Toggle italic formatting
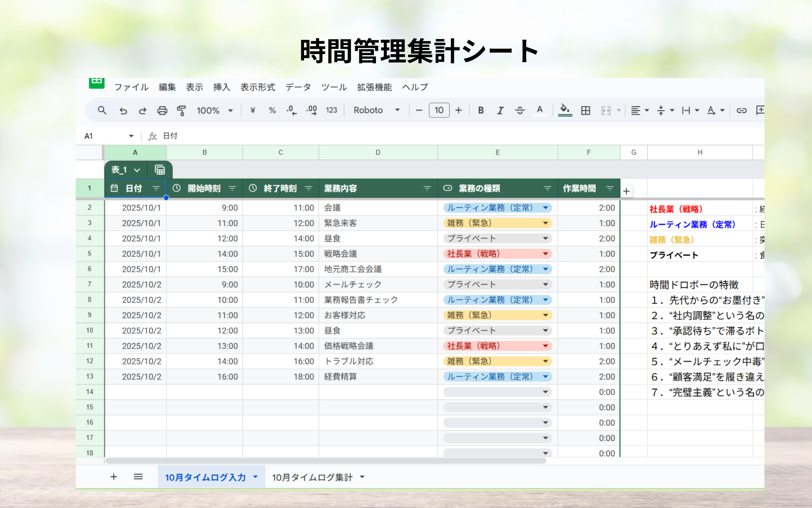 pos(500,111)
